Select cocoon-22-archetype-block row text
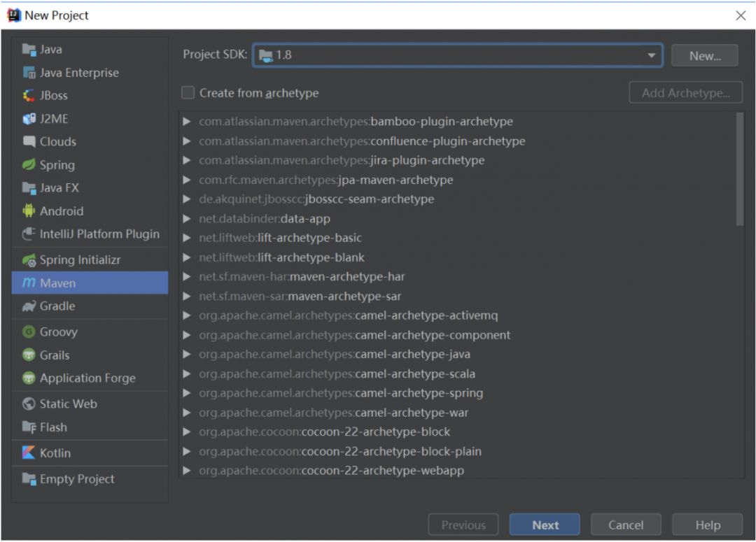 click(325, 432)
